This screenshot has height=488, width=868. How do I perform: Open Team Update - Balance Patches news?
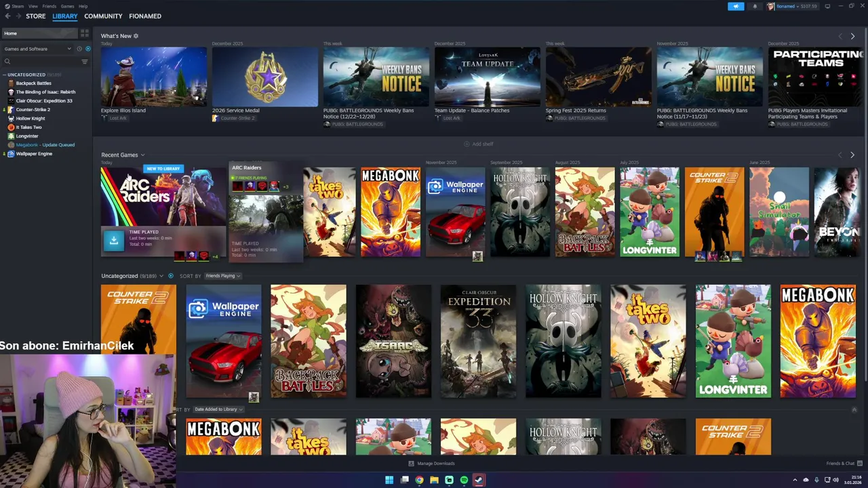point(488,77)
